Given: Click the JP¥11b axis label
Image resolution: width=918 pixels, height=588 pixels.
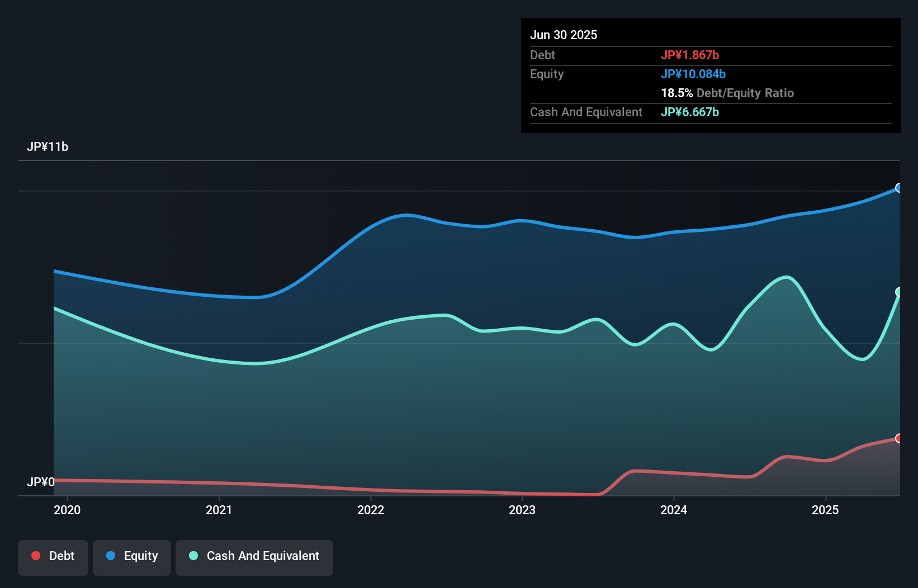Looking at the screenshot, I should pyautogui.click(x=48, y=147).
